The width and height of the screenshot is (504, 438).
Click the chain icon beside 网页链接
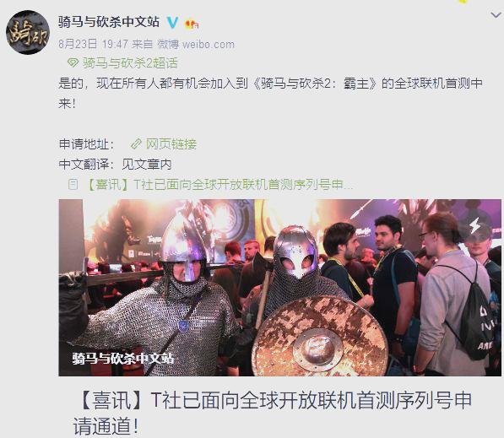pos(136,144)
